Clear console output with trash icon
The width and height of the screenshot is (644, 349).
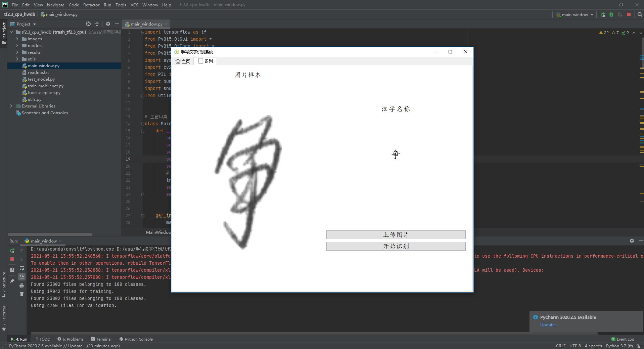point(22,294)
